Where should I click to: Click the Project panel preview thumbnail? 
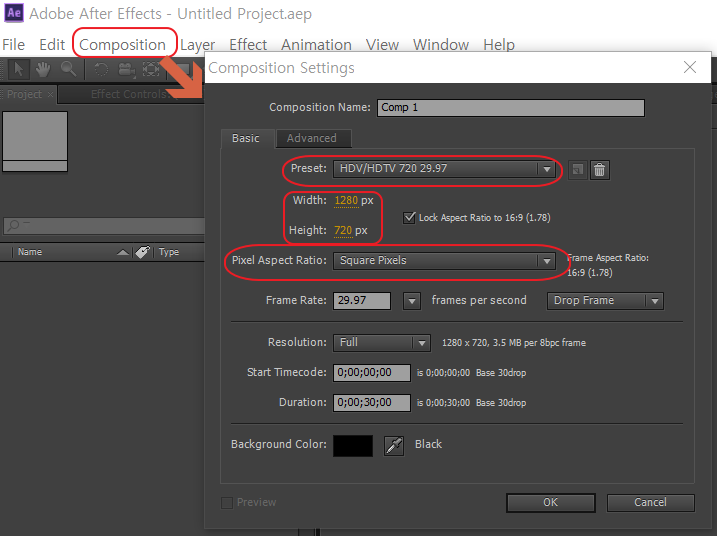35,142
